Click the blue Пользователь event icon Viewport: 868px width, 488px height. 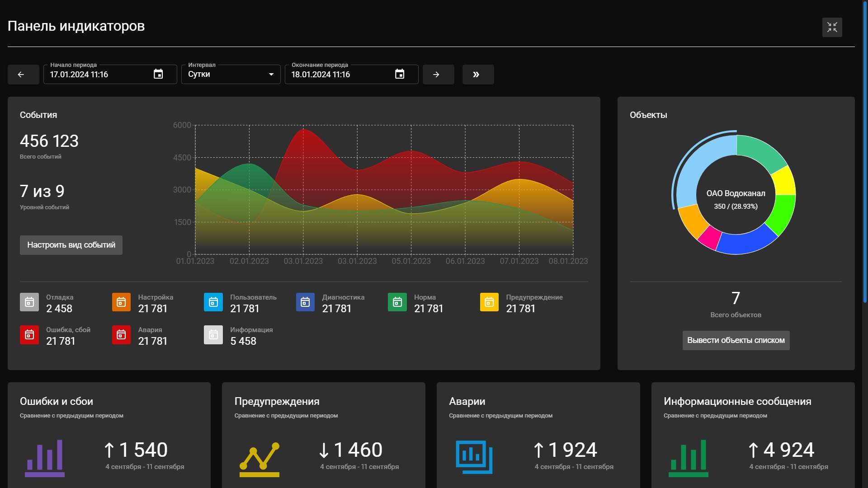213,302
